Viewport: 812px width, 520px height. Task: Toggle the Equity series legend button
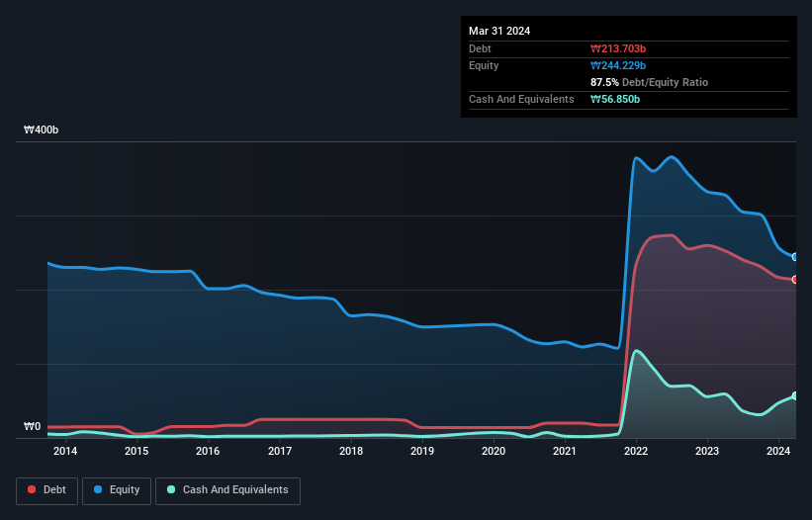(117, 490)
